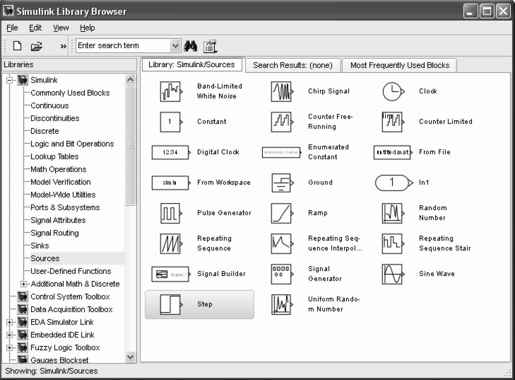Open the View menu
The image size is (515, 380).
(x=61, y=28)
